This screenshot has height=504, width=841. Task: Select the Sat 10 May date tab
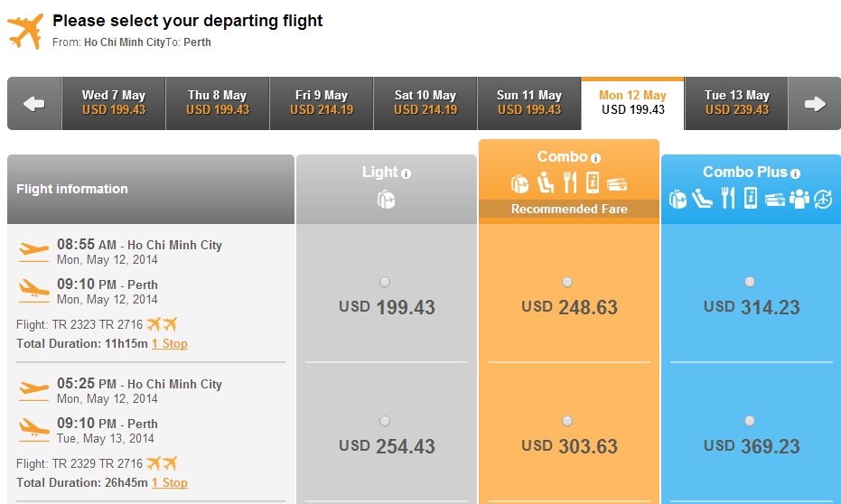425,104
